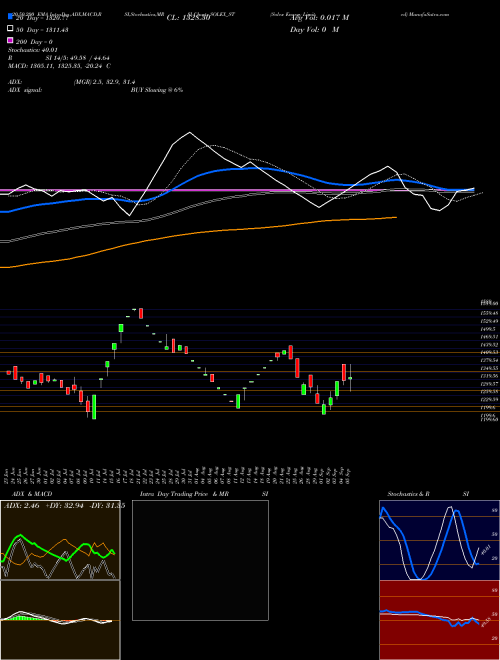
Task: Click the CL: 1325.30 closing price text
Action: click(188, 18)
